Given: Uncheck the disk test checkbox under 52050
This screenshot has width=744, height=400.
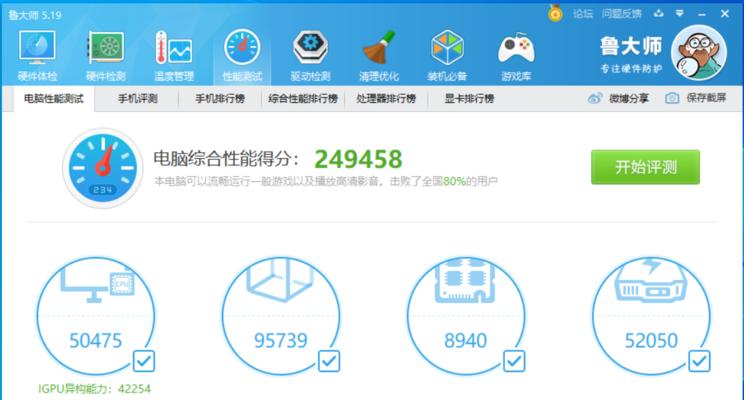Looking at the screenshot, I should 699,361.
